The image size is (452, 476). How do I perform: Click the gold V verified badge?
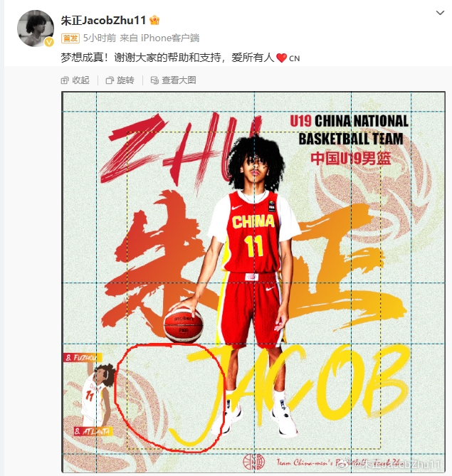[49, 43]
